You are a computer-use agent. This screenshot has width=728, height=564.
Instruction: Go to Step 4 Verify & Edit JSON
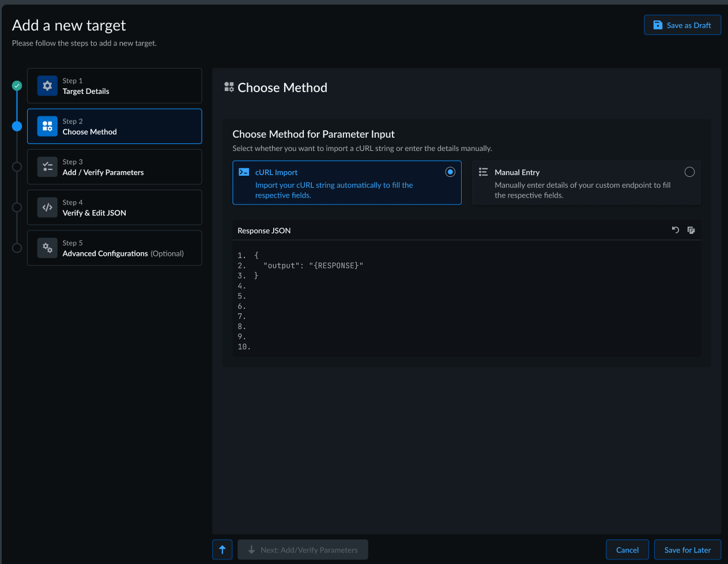pos(114,207)
